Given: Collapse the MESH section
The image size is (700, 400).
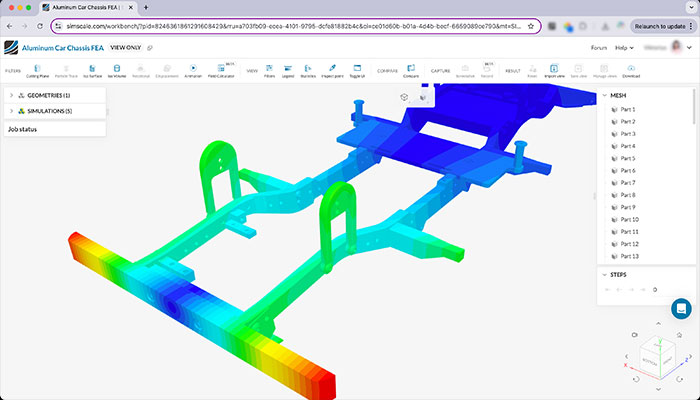Looking at the screenshot, I should click(x=605, y=96).
